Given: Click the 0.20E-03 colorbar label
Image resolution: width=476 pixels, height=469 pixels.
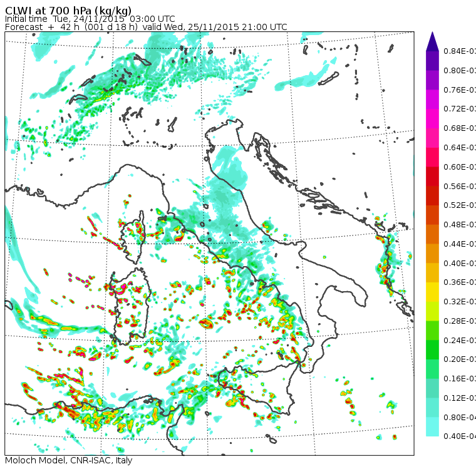Looking at the screenshot, I should pyautogui.click(x=459, y=359).
